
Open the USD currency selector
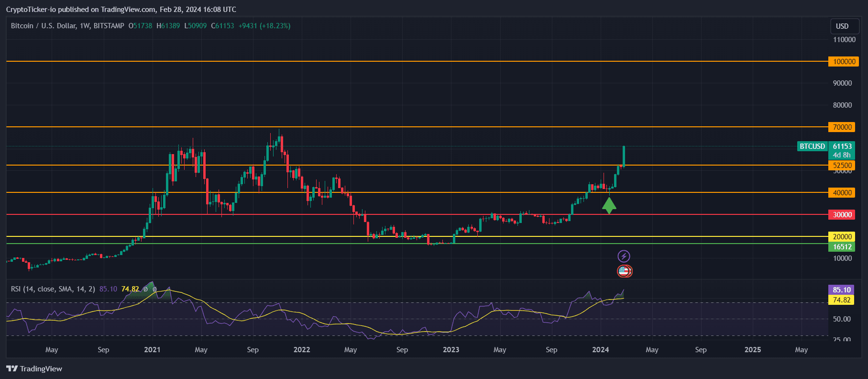[842, 26]
